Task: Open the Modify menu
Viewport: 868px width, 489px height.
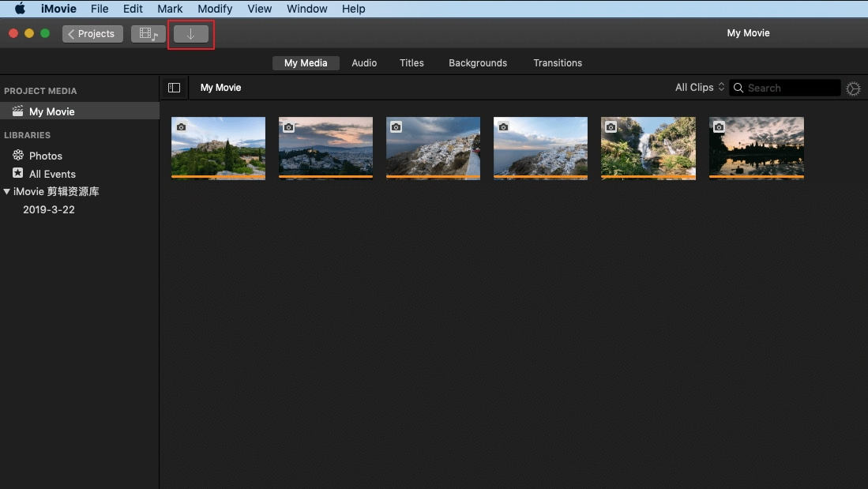Action: [215, 9]
